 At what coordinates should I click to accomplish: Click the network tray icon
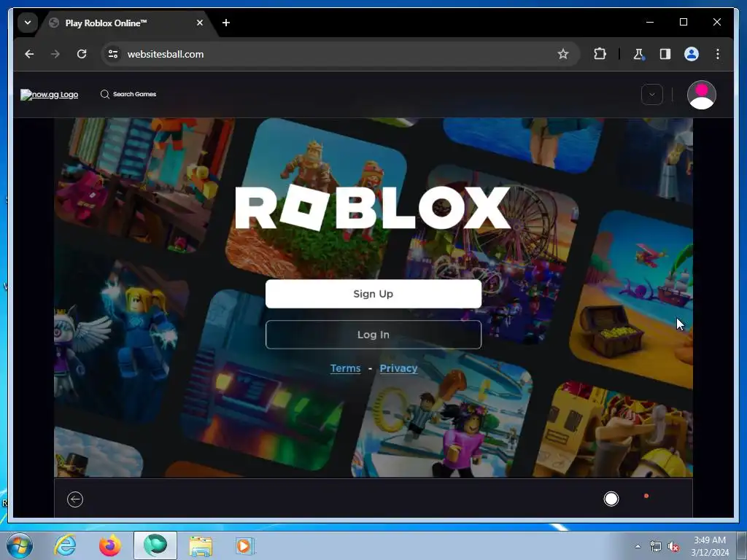tap(656, 547)
